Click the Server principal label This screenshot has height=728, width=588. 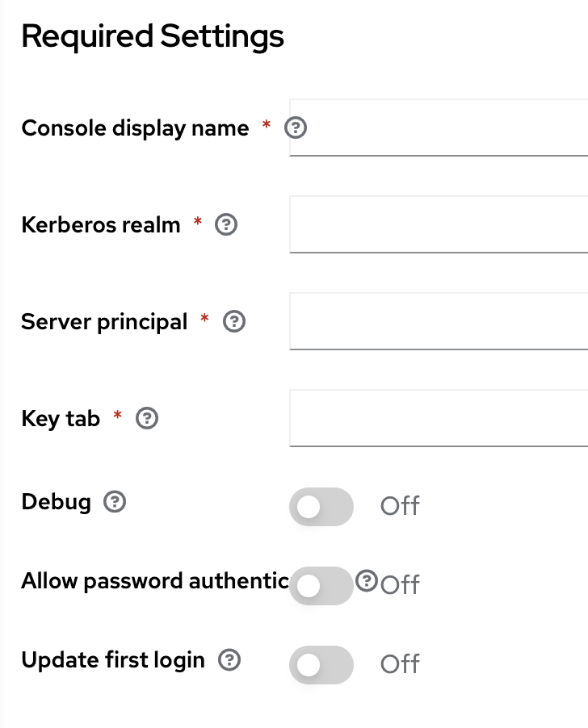pyautogui.click(x=104, y=321)
